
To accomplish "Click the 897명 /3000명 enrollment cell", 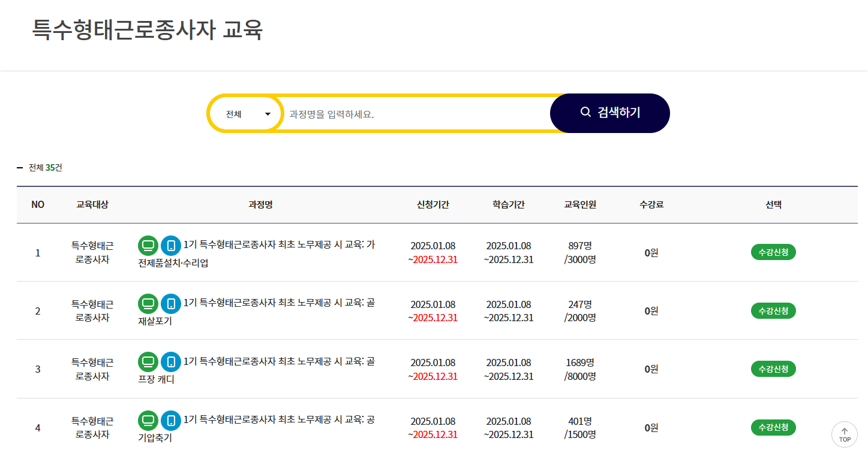I will coord(580,252).
